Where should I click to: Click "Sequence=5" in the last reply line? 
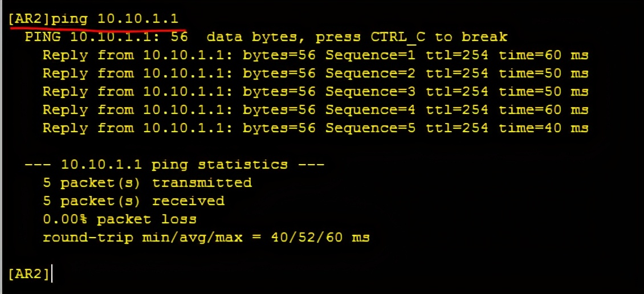click(x=370, y=128)
